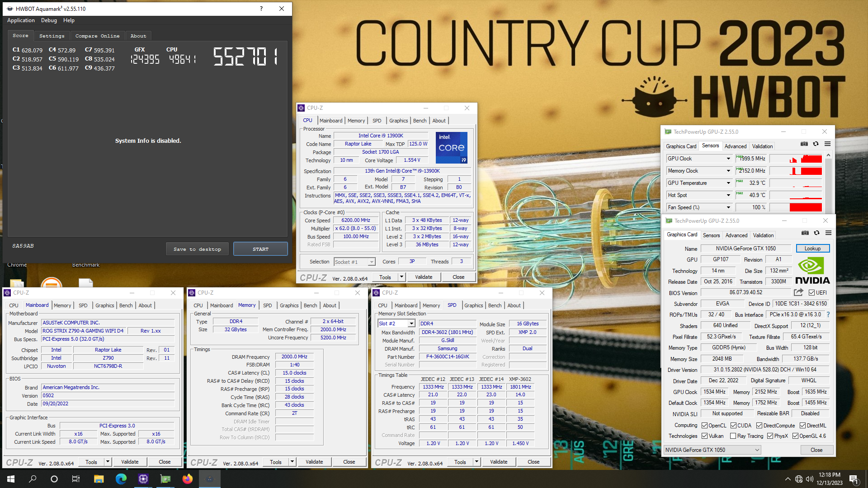Click the GPU-Z Sensors vertical scrollbar
The image size is (868, 488).
pyautogui.click(x=828, y=183)
